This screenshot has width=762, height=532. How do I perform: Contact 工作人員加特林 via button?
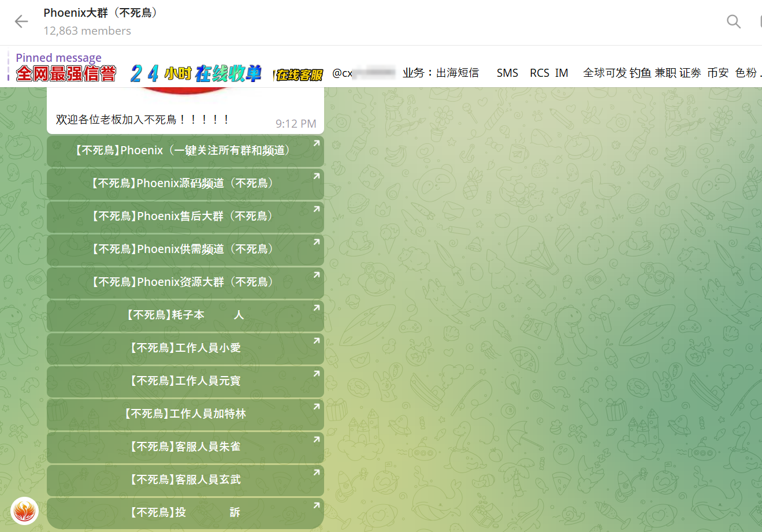[x=185, y=415]
